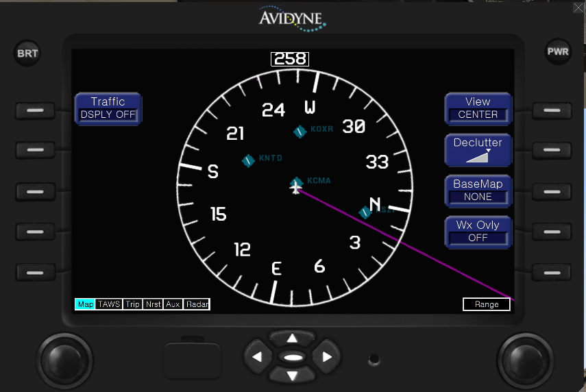The image size is (586, 392).
Task: Change View CENTER softkey setting
Action: point(478,109)
